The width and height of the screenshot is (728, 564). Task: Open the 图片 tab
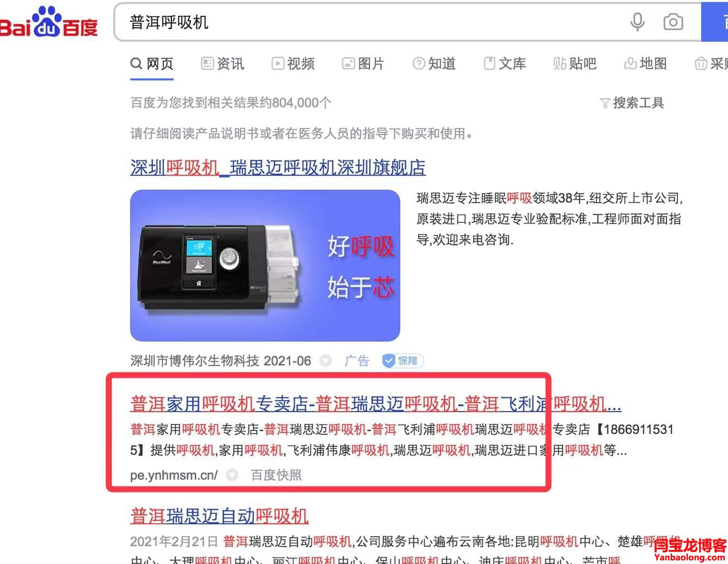pyautogui.click(x=363, y=64)
